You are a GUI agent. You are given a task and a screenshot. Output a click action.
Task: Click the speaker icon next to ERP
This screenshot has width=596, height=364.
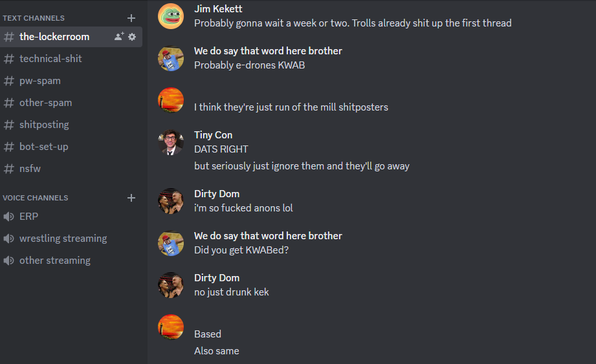pos(9,217)
